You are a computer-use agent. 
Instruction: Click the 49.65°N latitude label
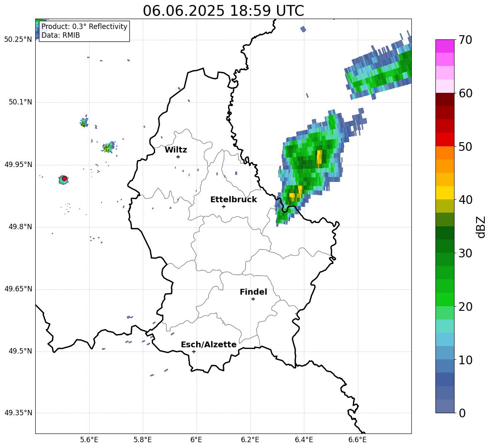pos(18,289)
